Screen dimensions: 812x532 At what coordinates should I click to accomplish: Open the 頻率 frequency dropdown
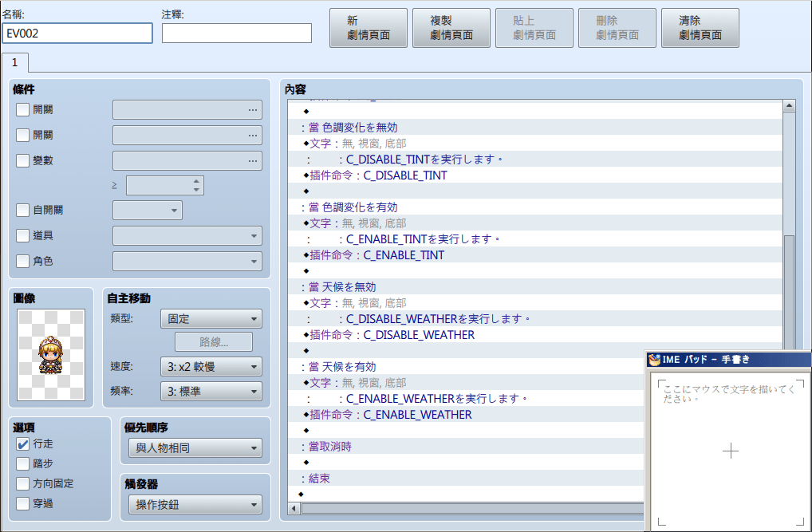(211, 392)
